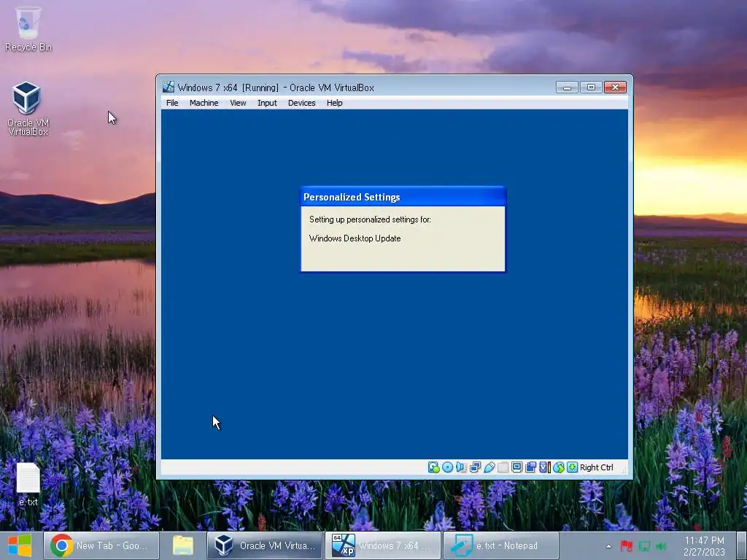Maximize the VirtualBox VM window
This screenshot has height=560, width=747.
coord(591,87)
